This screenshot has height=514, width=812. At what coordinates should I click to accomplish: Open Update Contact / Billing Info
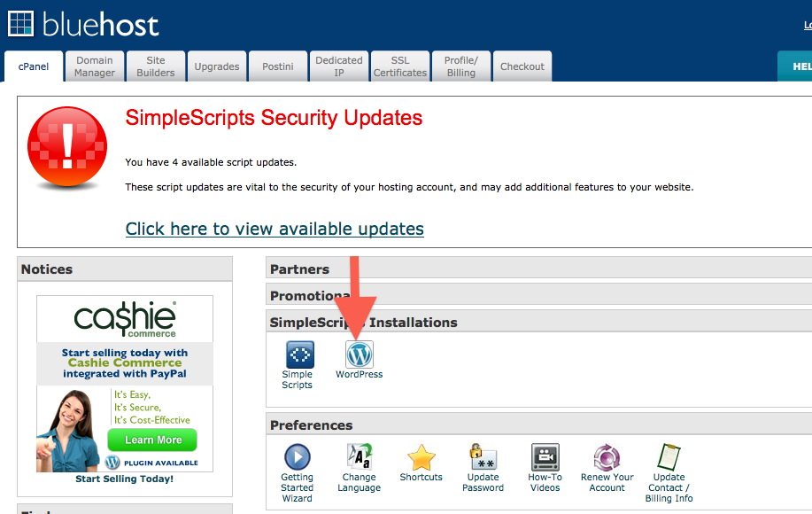[669, 457]
